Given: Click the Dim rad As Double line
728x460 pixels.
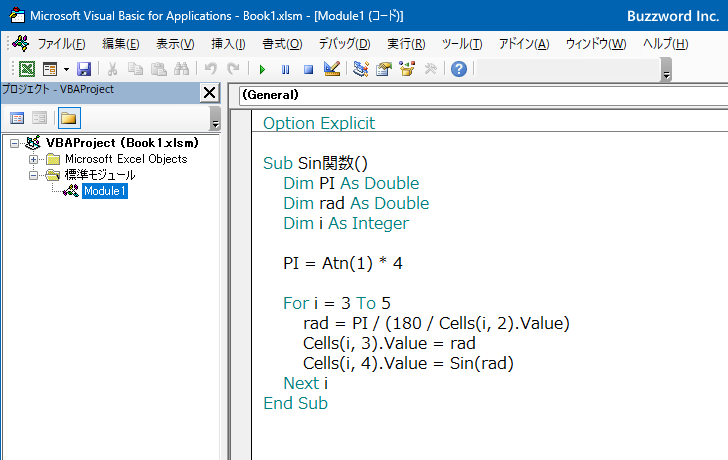Looking at the screenshot, I should [x=356, y=203].
